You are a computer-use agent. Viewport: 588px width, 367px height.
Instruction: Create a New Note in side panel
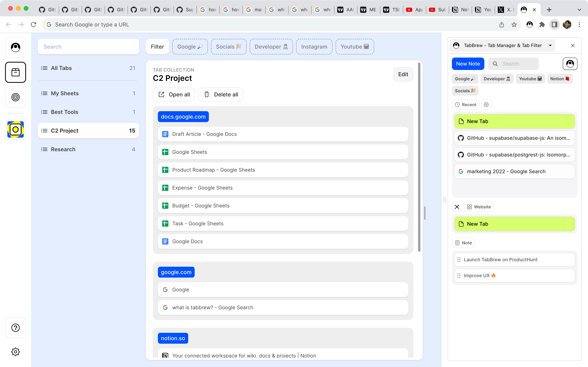468,64
